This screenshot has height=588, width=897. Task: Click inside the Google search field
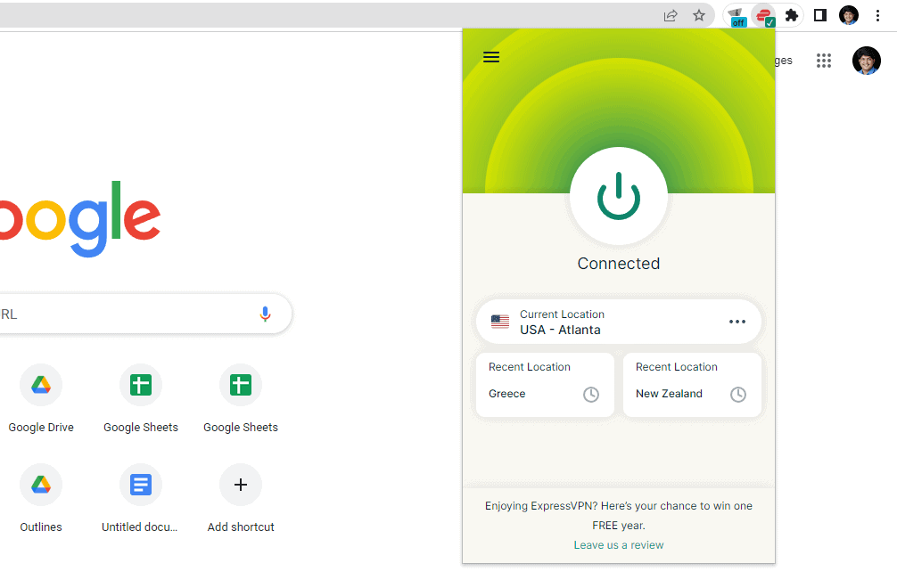(134, 314)
